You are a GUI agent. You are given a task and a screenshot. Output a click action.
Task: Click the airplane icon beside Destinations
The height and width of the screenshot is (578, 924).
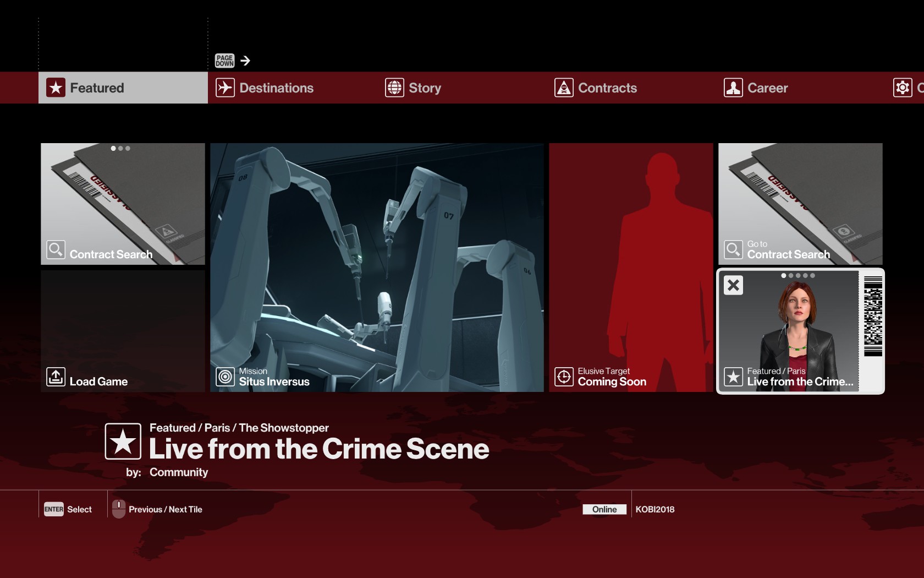(x=225, y=88)
